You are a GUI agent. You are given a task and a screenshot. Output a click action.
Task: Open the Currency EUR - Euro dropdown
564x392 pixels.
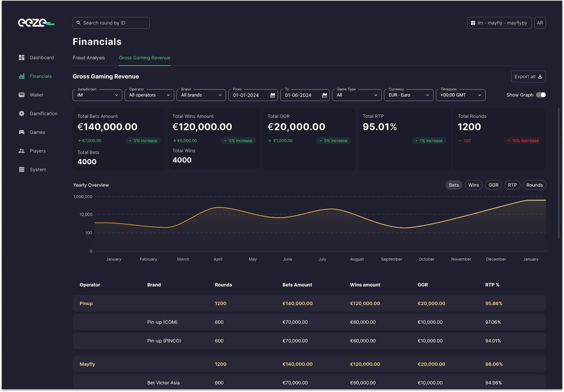(409, 95)
